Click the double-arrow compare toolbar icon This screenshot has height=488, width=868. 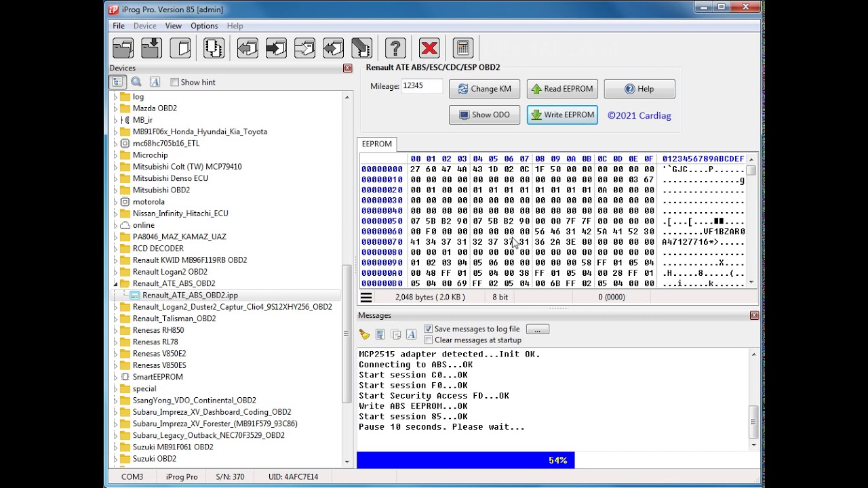tap(333, 47)
